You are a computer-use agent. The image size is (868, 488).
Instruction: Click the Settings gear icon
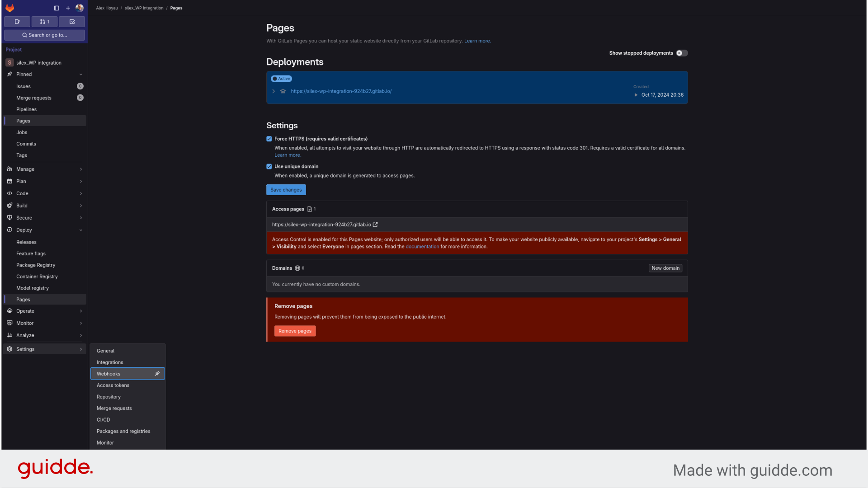(x=9, y=349)
